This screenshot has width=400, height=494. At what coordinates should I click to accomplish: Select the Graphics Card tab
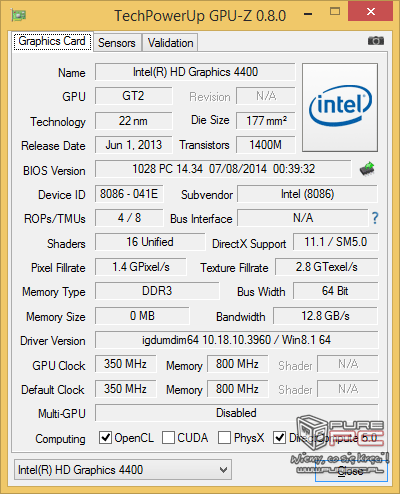pyautogui.click(x=52, y=42)
